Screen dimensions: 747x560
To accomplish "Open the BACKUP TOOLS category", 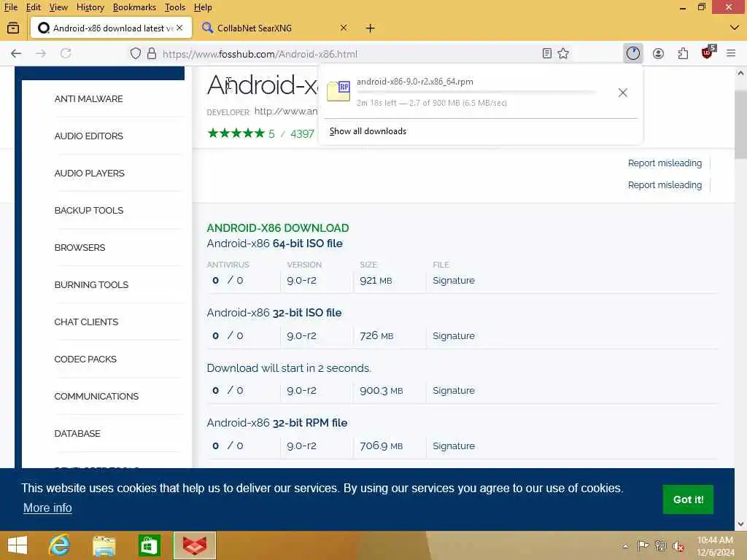I will click(88, 211).
